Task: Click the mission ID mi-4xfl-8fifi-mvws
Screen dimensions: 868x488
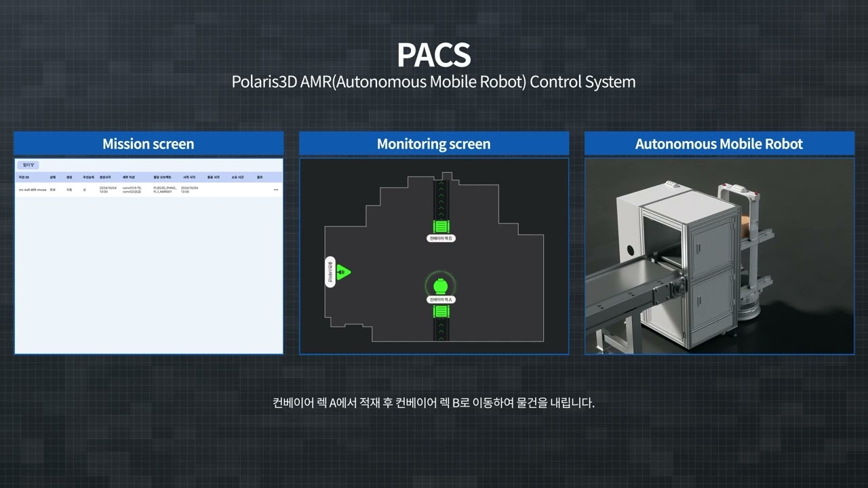Action: tap(33, 190)
